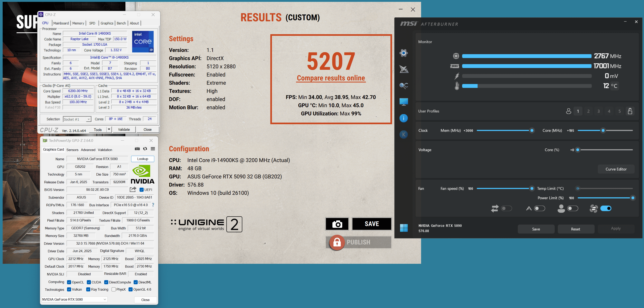This screenshot has height=308, width=644.
Task: Adjust the Core MHz slider in Afterburner
Action: [603, 130]
